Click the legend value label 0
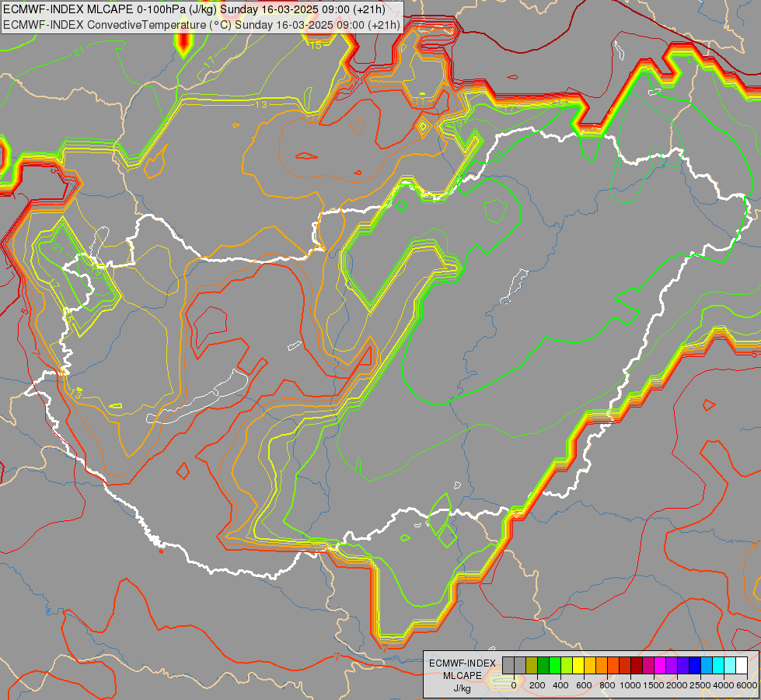The height and width of the screenshot is (700, 761). 514,685
